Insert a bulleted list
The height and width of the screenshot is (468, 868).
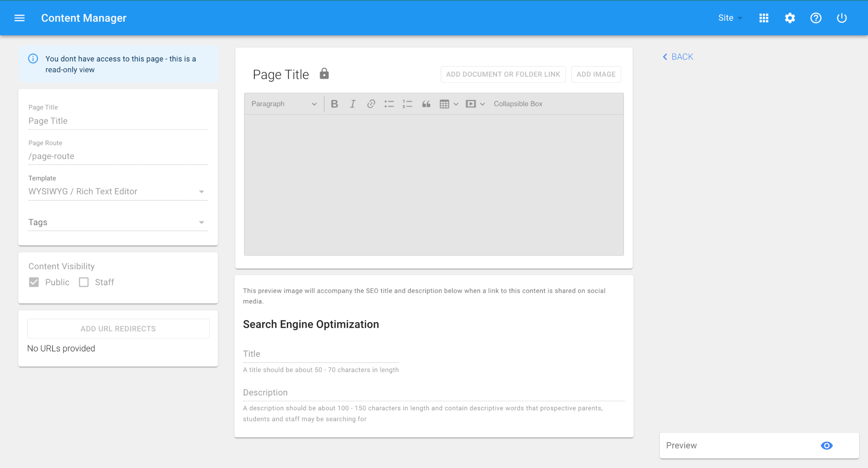click(x=389, y=104)
